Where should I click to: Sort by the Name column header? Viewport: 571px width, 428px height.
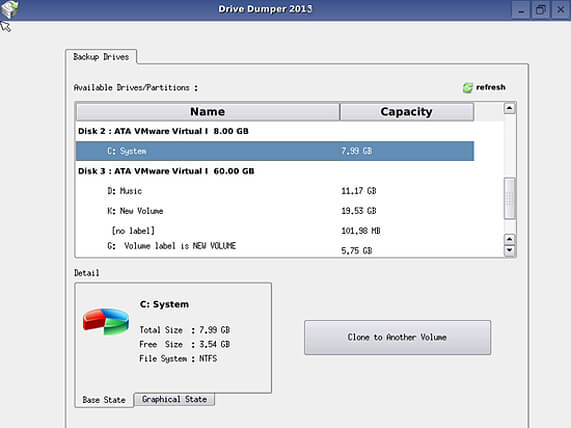208,111
